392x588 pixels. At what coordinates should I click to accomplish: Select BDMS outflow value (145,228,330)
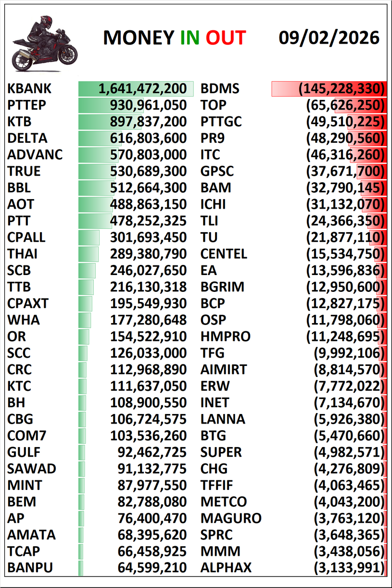tap(342, 89)
